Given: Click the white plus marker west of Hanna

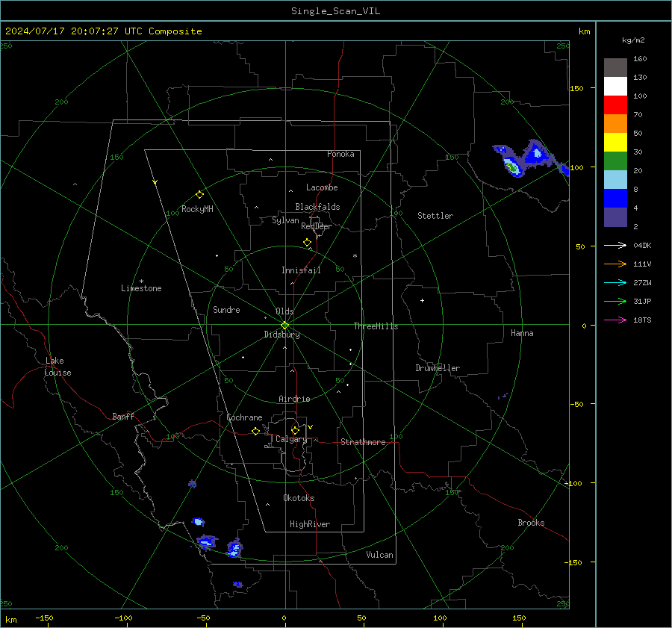Looking at the screenshot, I should pyautogui.click(x=422, y=300).
